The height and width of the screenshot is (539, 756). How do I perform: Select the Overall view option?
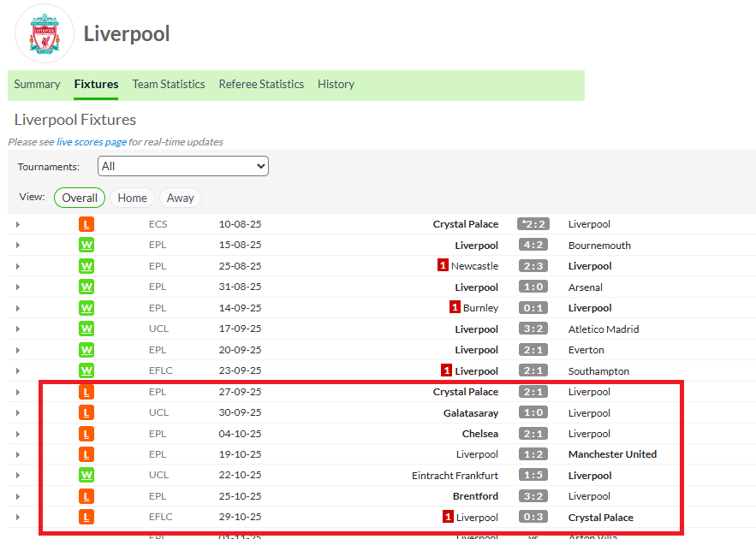pos(80,198)
